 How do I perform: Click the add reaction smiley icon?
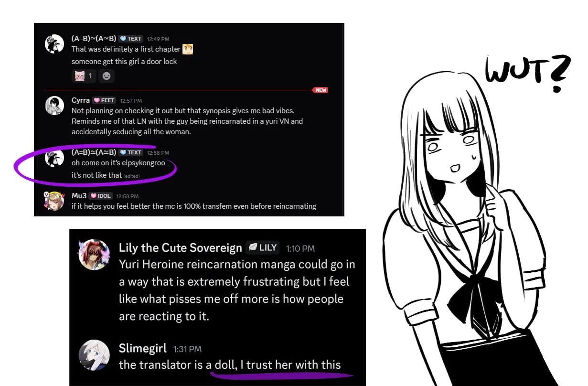click(x=106, y=75)
